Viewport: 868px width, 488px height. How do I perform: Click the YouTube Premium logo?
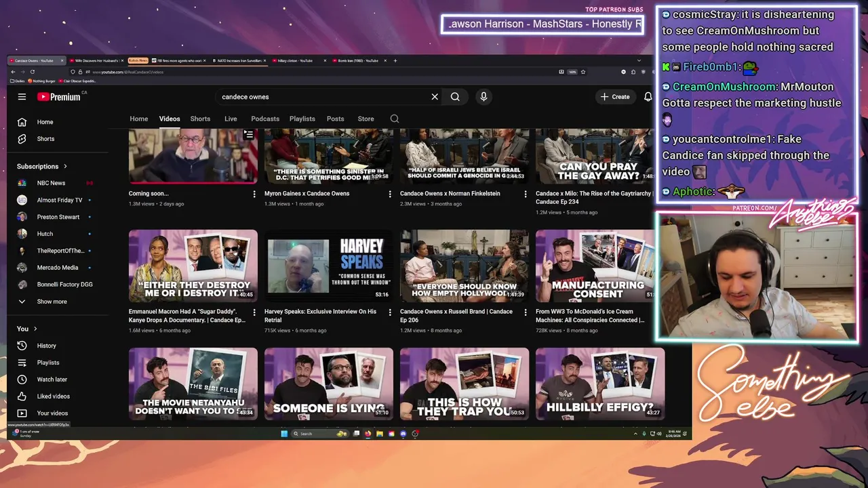(x=59, y=97)
